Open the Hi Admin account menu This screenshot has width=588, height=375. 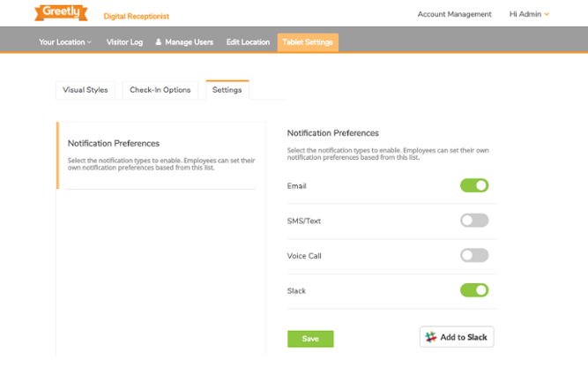point(529,14)
